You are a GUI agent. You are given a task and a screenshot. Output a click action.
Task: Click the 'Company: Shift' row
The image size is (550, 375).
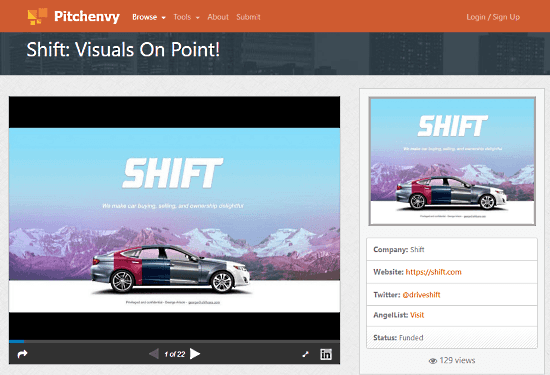[x=452, y=249]
